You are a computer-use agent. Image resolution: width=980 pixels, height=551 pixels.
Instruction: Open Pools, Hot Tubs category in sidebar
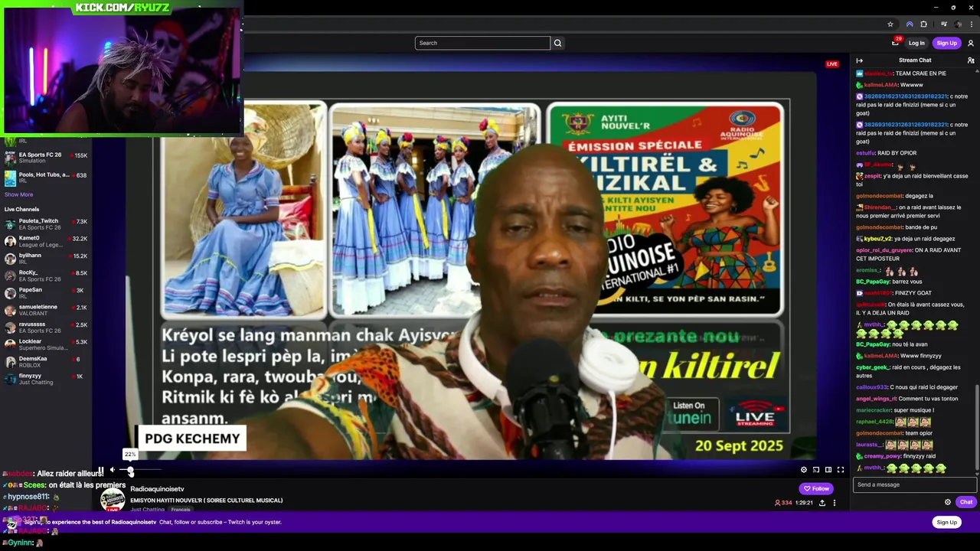pyautogui.click(x=46, y=178)
